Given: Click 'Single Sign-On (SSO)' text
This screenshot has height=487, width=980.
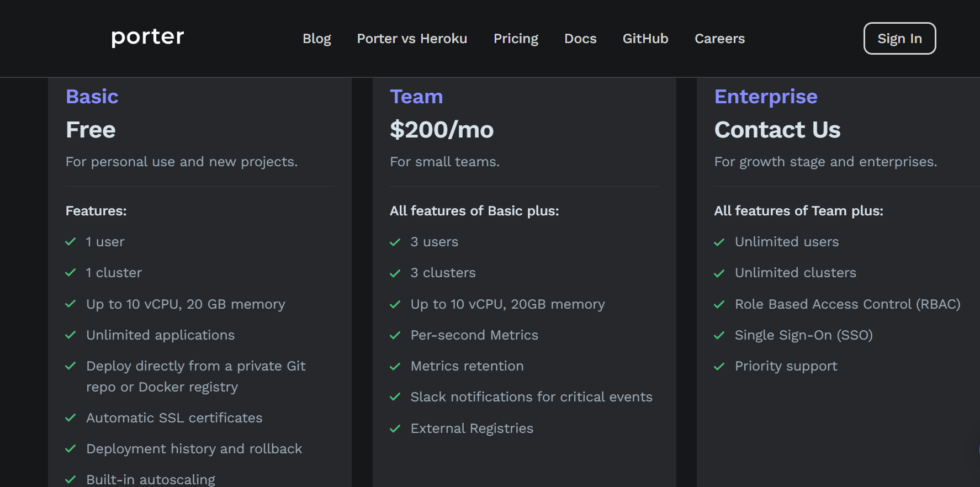Looking at the screenshot, I should pos(804,335).
